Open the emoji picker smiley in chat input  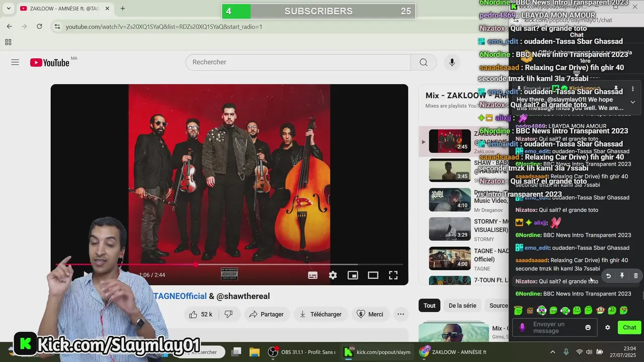point(588,327)
